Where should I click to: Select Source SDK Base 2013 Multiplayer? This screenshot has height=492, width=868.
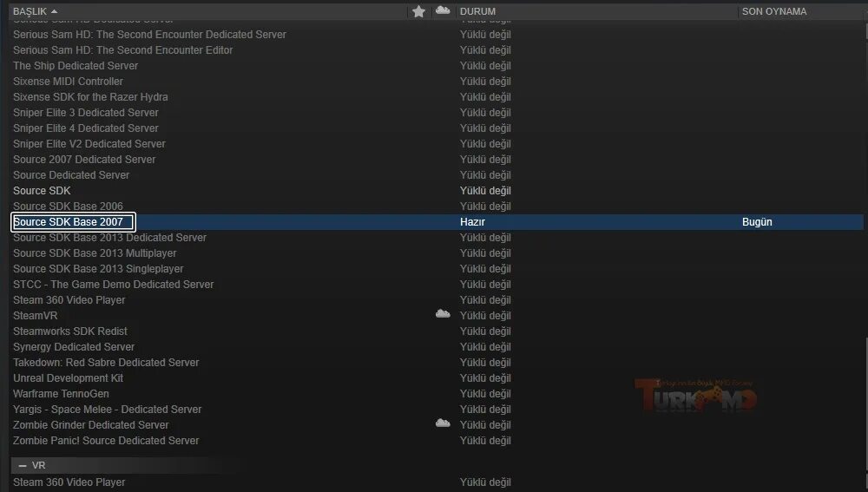coord(95,253)
